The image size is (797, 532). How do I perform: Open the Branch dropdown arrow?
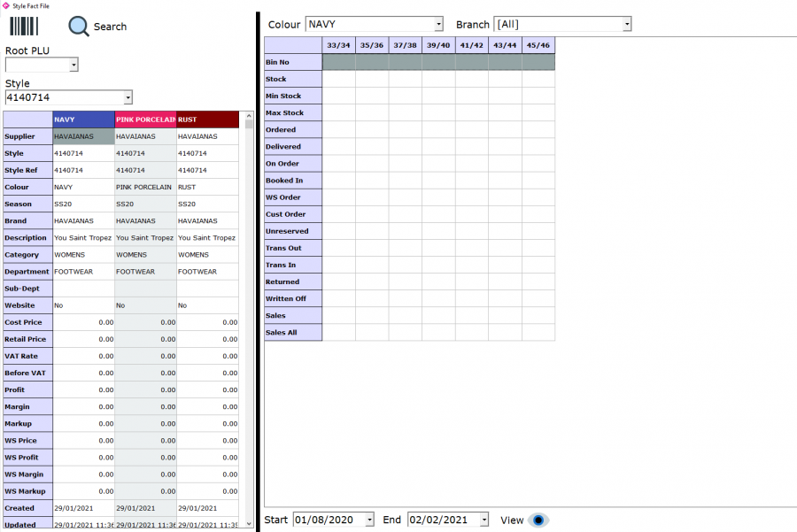pyautogui.click(x=627, y=24)
